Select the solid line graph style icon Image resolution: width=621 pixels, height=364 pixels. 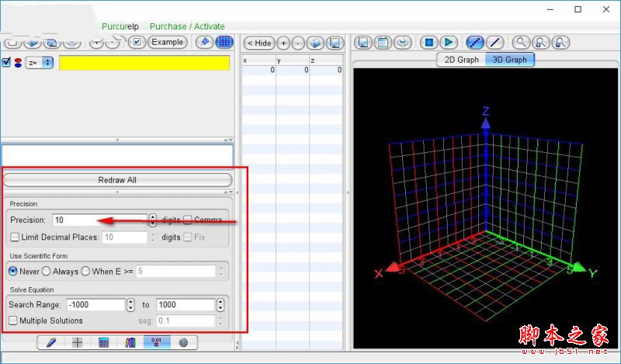point(494,43)
